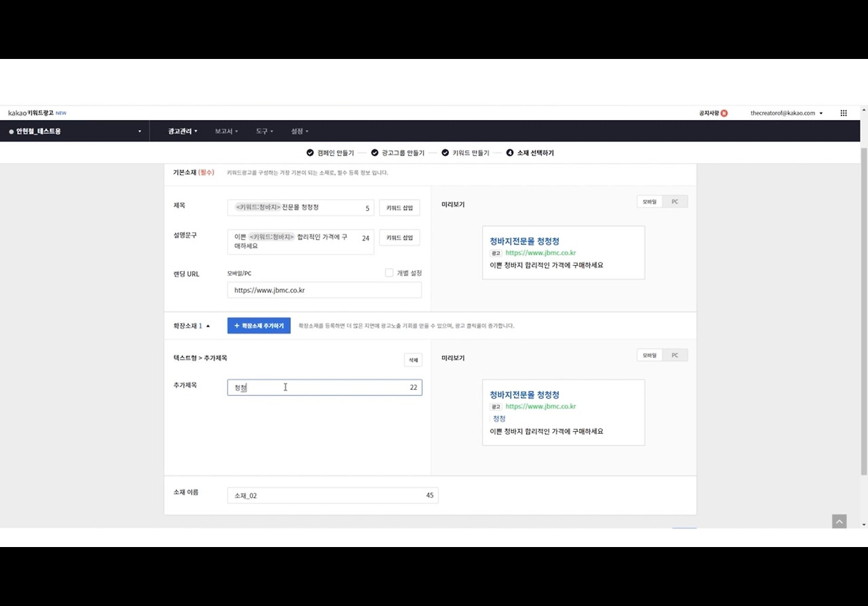Click the check icon beside 캠페인 만들기

tap(310, 153)
